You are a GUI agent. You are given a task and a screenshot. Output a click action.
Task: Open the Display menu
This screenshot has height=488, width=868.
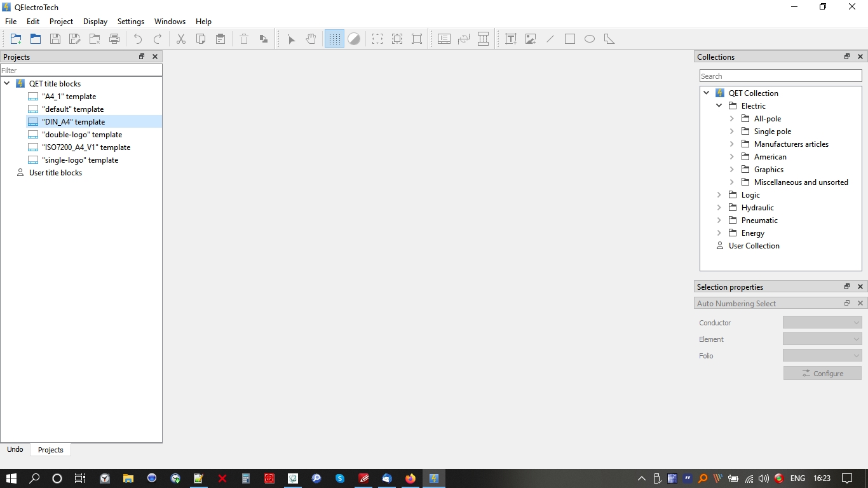pos(95,21)
